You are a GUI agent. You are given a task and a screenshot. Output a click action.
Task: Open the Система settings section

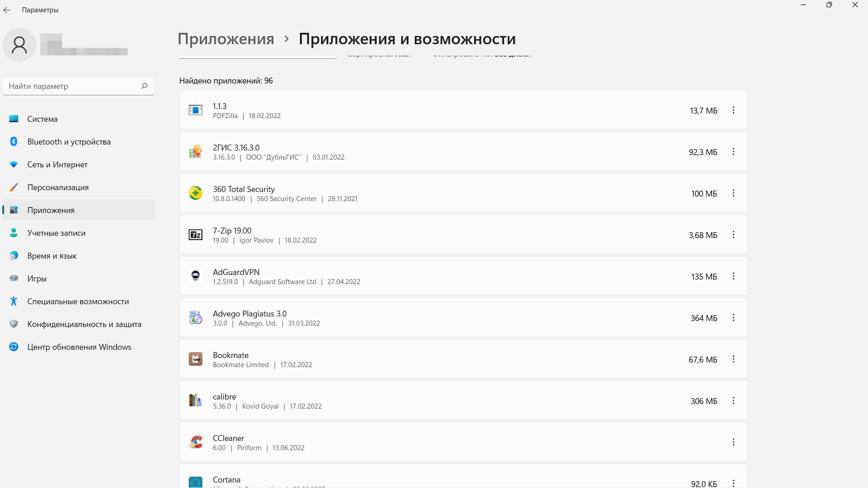pyautogui.click(x=78, y=119)
